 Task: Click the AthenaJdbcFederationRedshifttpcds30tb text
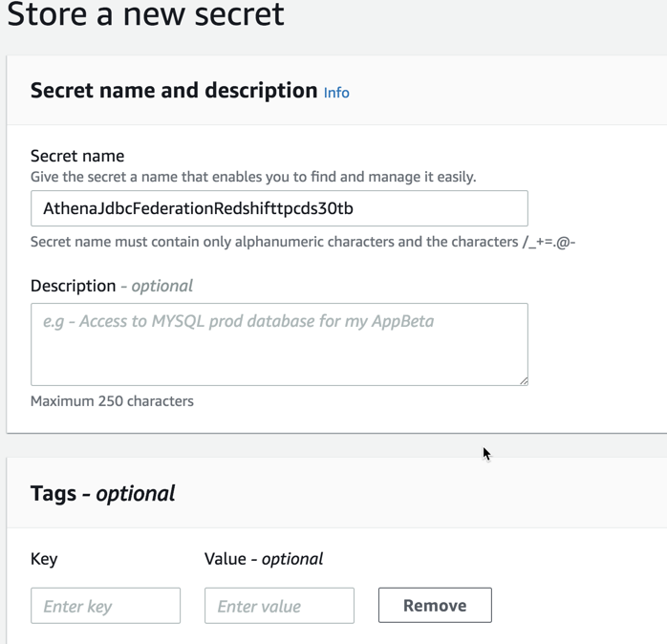pyautogui.click(x=199, y=208)
